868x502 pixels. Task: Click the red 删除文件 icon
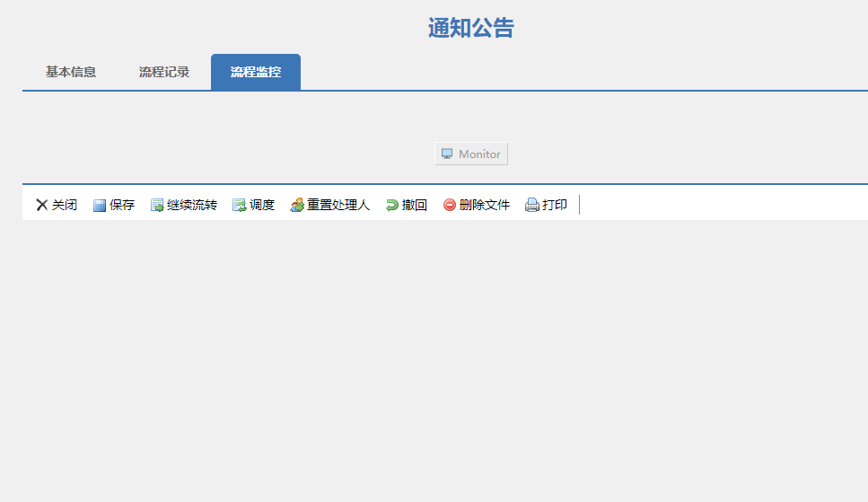pos(450,205)
